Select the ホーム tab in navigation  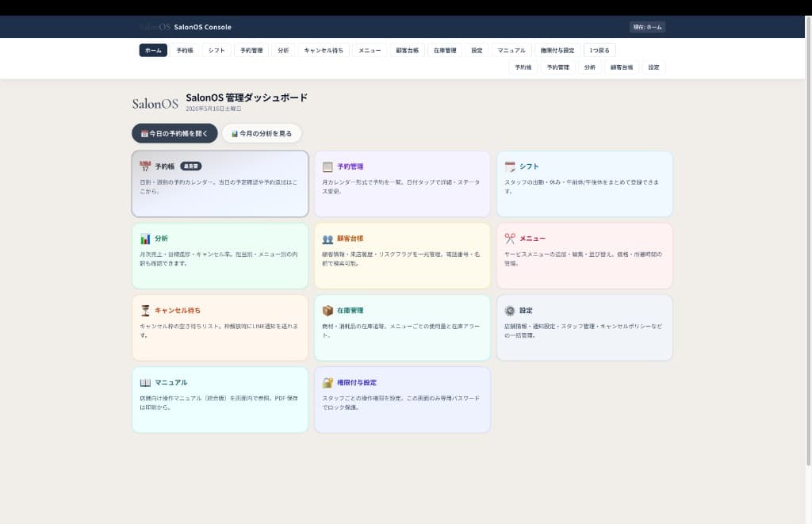click(x=153, y=50)
